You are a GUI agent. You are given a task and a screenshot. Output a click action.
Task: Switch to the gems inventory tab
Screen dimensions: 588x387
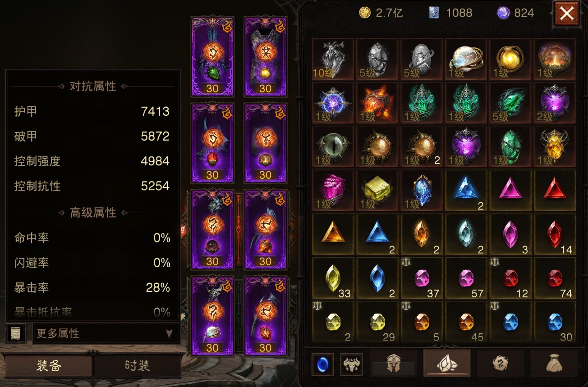point(447,363)
